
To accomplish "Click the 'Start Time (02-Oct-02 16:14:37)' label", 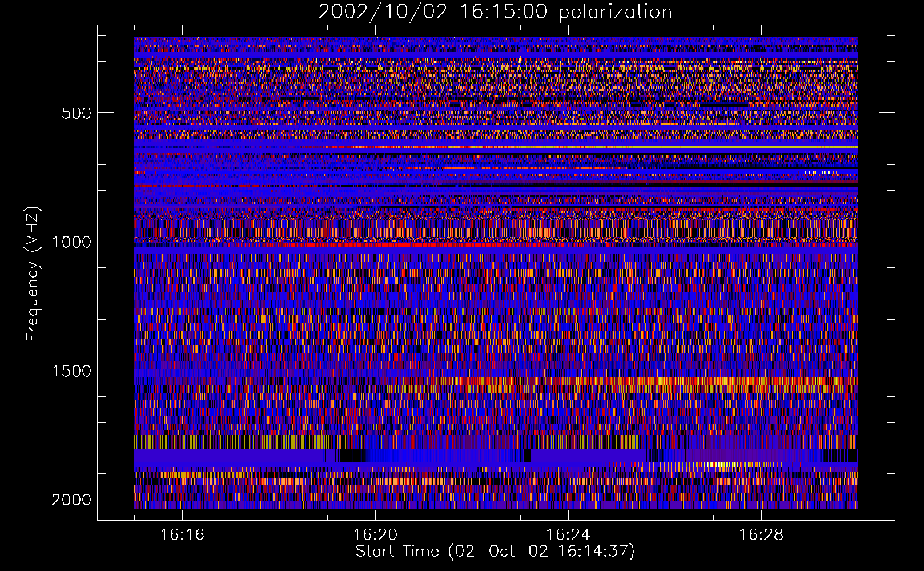I will [x=495, y=552].
